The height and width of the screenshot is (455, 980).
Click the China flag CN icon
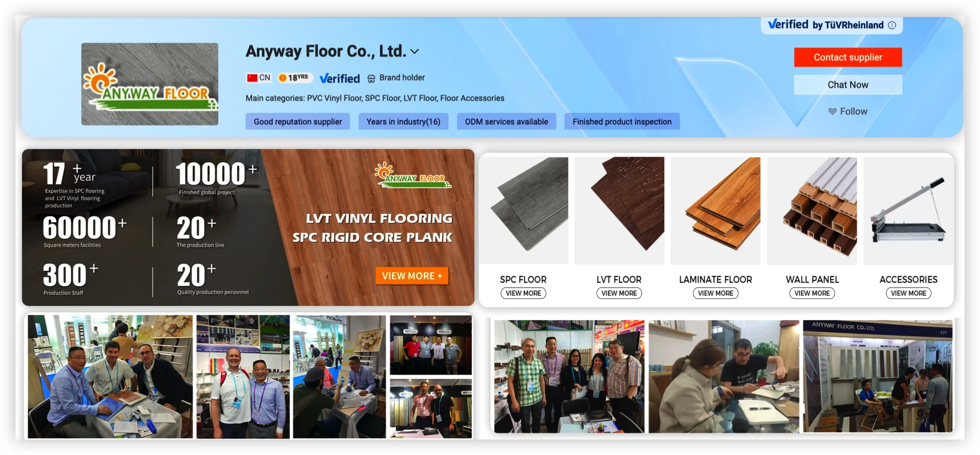(252, 78)
